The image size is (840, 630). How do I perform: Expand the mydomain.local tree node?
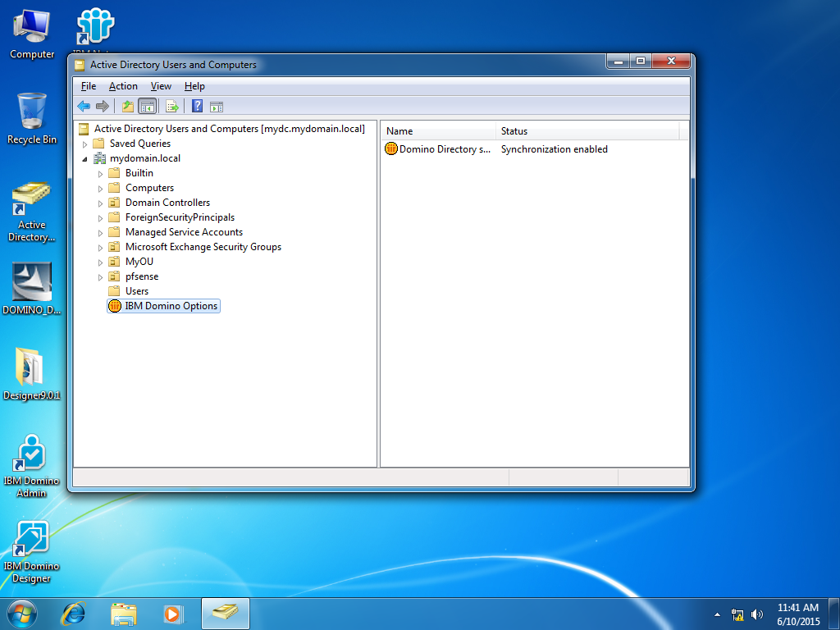pos(85,157)
